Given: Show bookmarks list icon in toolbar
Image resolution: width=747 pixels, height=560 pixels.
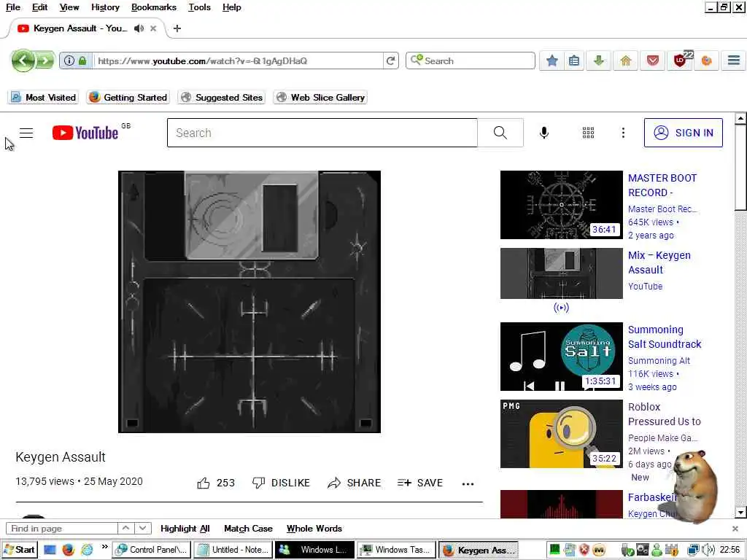Looking at the screenshot, I should pyautogui.click(x=574, y=61).
